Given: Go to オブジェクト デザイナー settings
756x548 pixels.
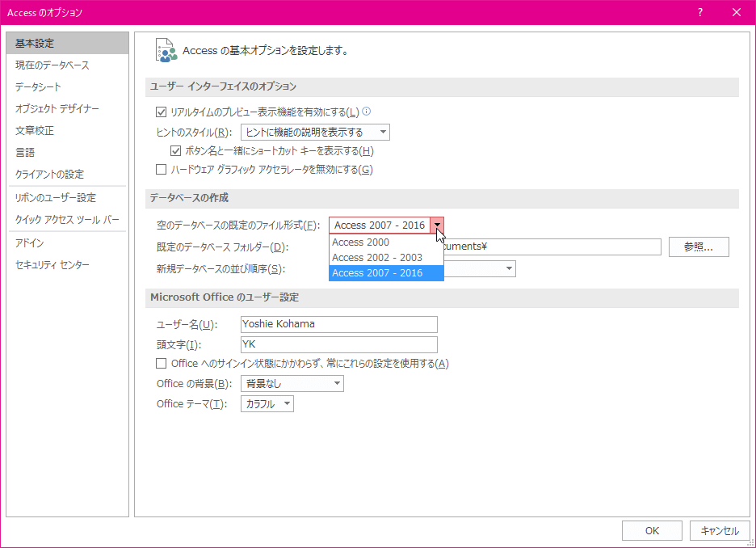Looking at the screenshot, I should [68, 108].
